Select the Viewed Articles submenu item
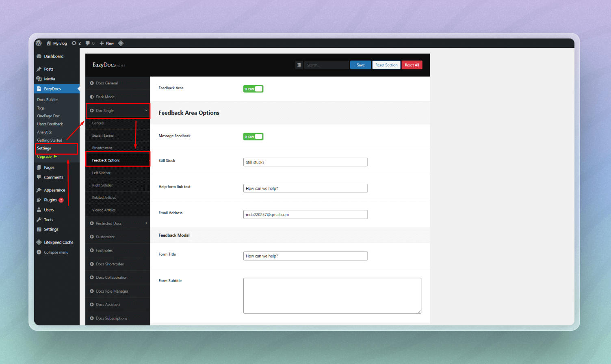Image resolution: width=611 pixels, height=364 pixels. pyautogui.click(x=118, y=210)
